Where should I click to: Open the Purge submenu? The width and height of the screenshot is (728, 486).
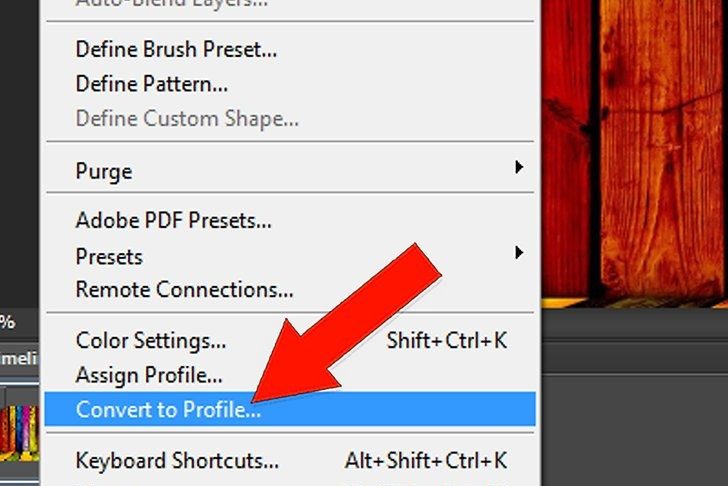(105, 170)
